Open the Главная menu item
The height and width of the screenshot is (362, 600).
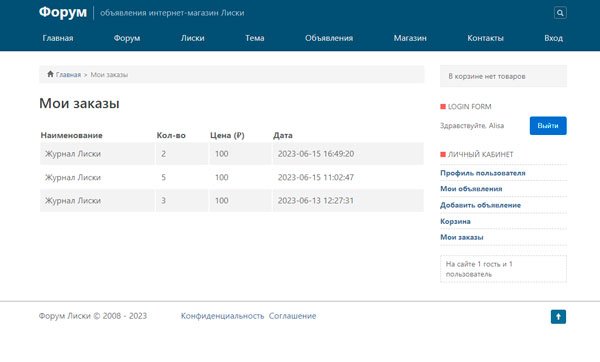click(x=58, y=38)
